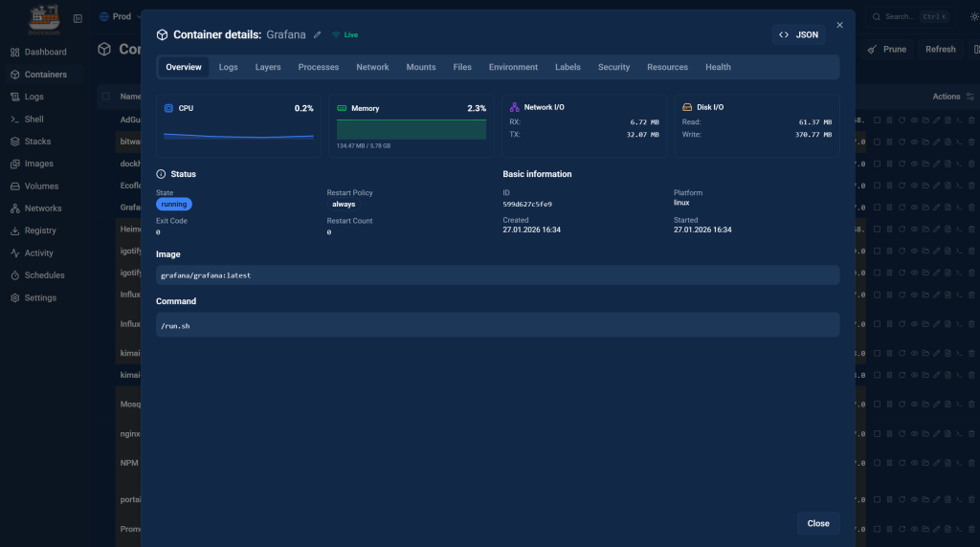Open column settings icon beside Actions

pos(969,97)
